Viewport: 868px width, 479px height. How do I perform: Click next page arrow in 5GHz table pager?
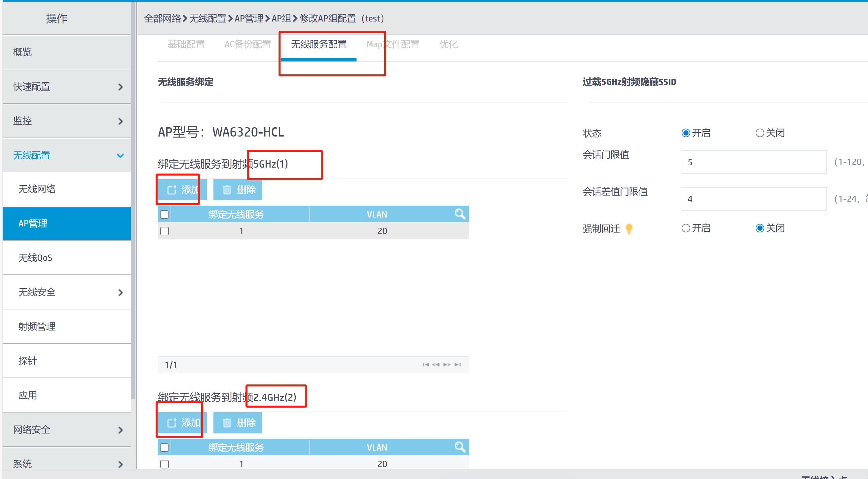click(447, 364)
